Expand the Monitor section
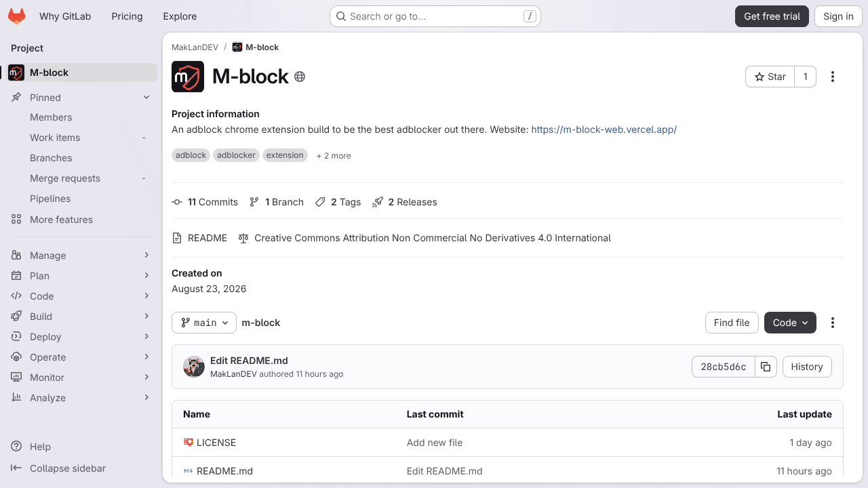868x488 pixels. click(146, 378)
